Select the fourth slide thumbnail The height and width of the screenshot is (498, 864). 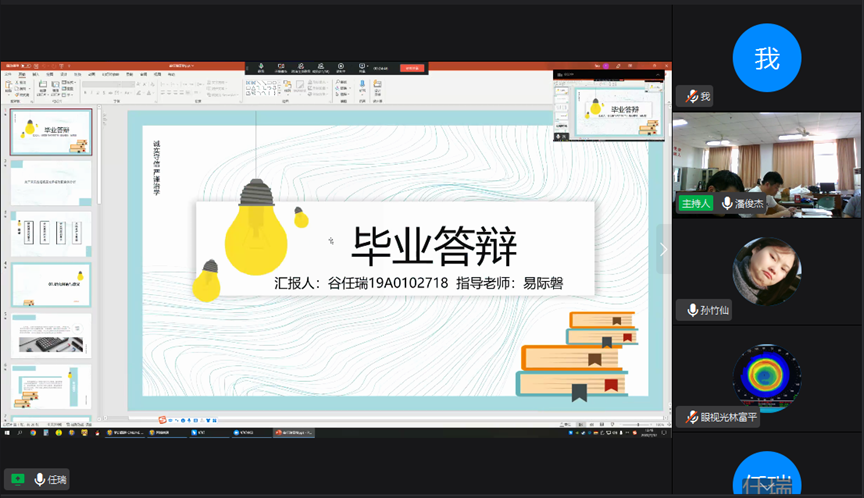coord(50,284)
